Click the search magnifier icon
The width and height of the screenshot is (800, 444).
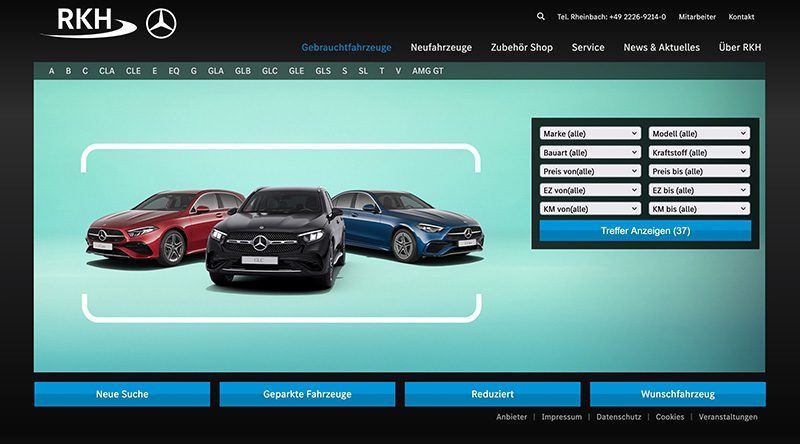click(540, 16)
